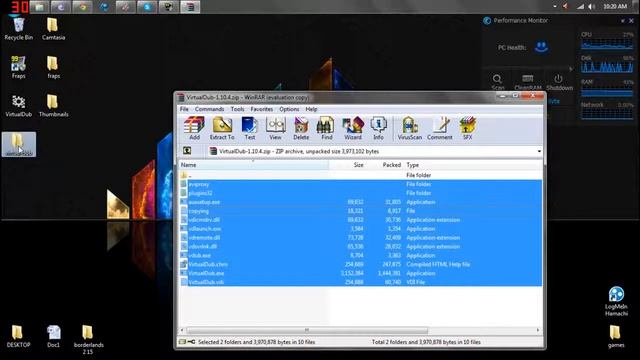Image resolution: width=640 pixels, height=360 pixels.
Task: Click the Chrome icon in the taskbar
Action: click(82, 7)
